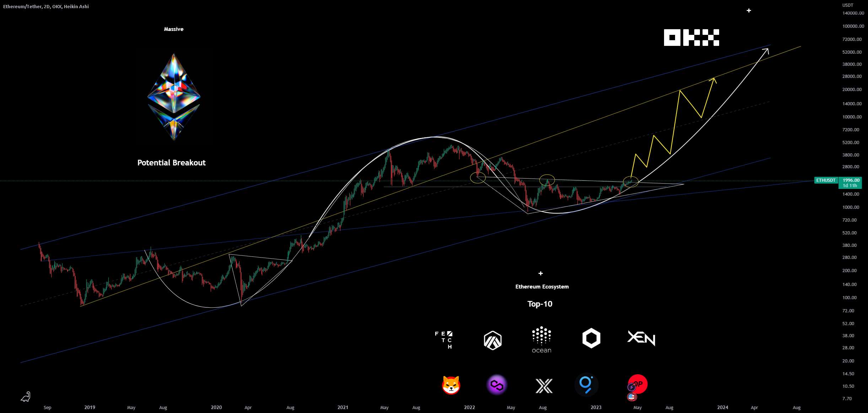Click the 1000.00 price axis label
This screenshot has width=868, height=413.
(x=851, y=207)
